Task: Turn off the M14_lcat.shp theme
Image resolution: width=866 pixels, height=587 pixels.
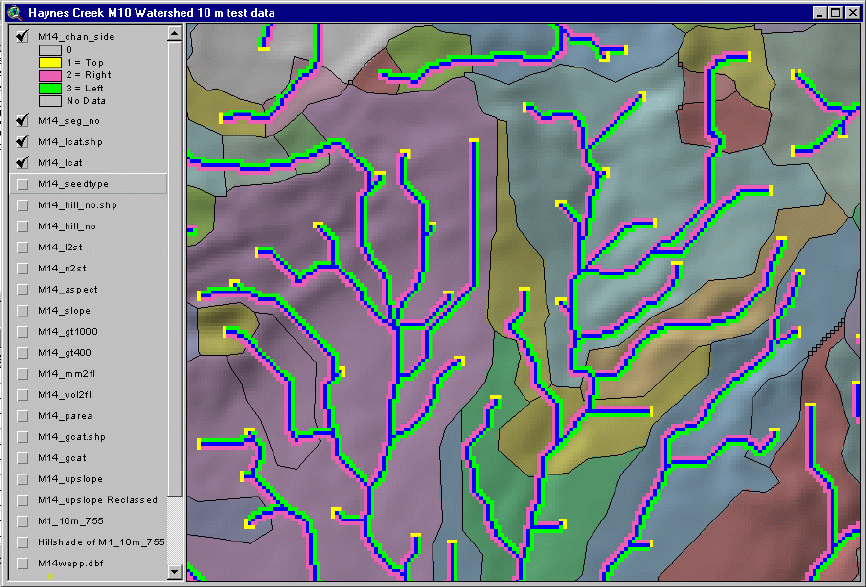Action: (22, 142)
